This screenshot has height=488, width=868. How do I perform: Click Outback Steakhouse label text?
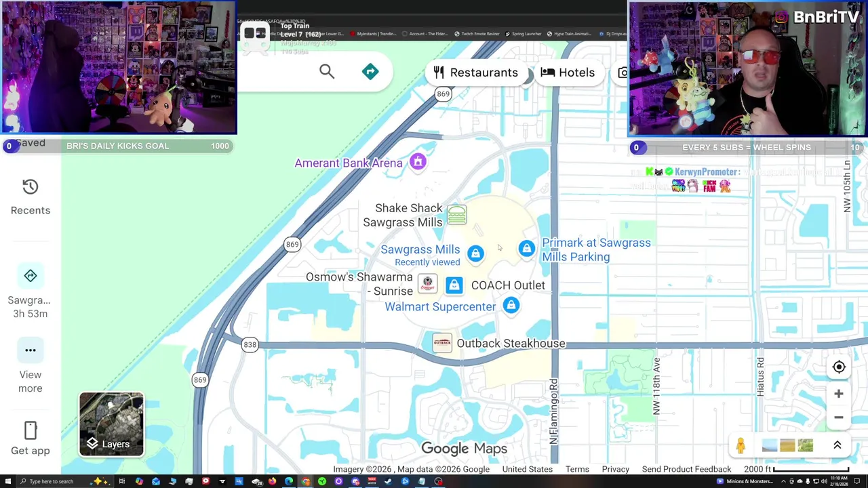pyautogui.click(x=511, y=343)
